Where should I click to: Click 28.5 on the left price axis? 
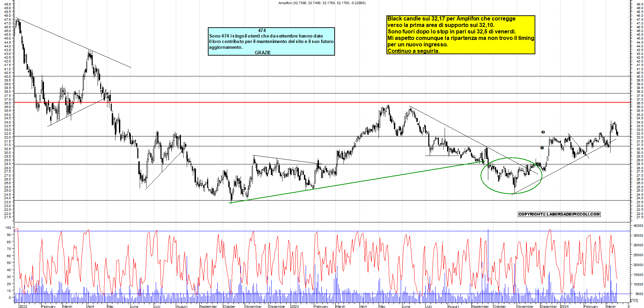click(x=8, y=164)
